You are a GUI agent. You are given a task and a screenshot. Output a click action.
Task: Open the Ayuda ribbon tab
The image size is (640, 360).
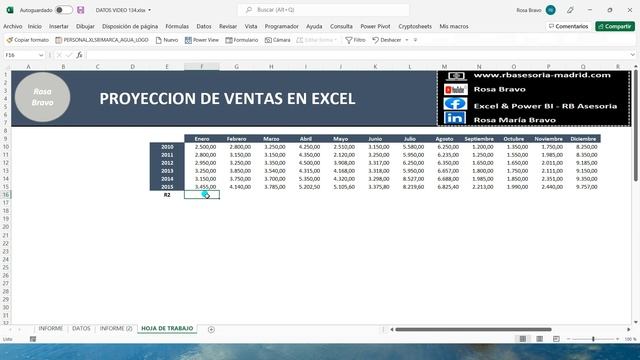tap(314, 26)
